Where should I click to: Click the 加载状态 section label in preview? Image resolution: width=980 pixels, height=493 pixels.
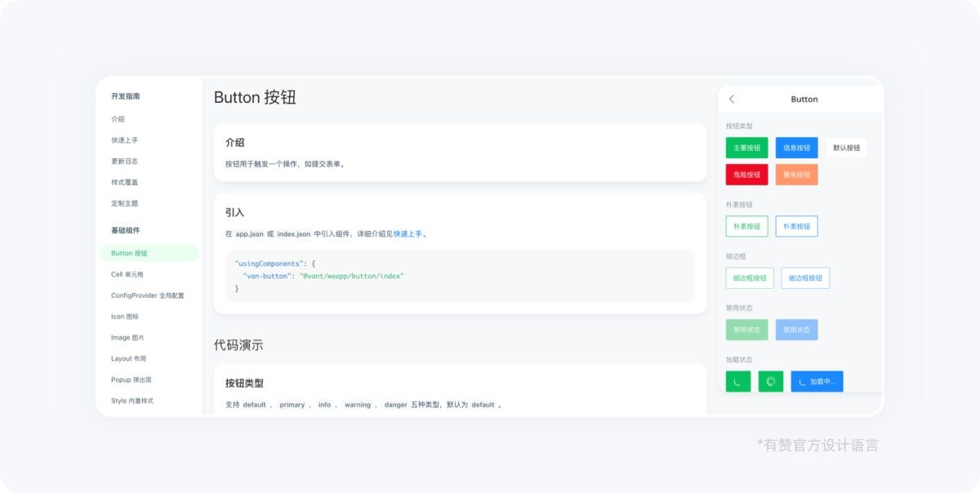point(739,359)
